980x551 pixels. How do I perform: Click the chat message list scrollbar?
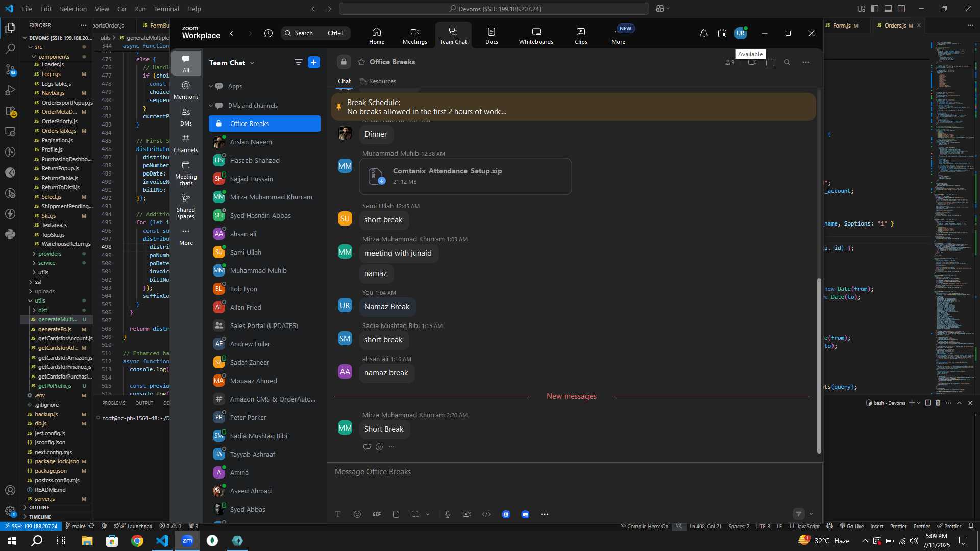click(819, 365)
